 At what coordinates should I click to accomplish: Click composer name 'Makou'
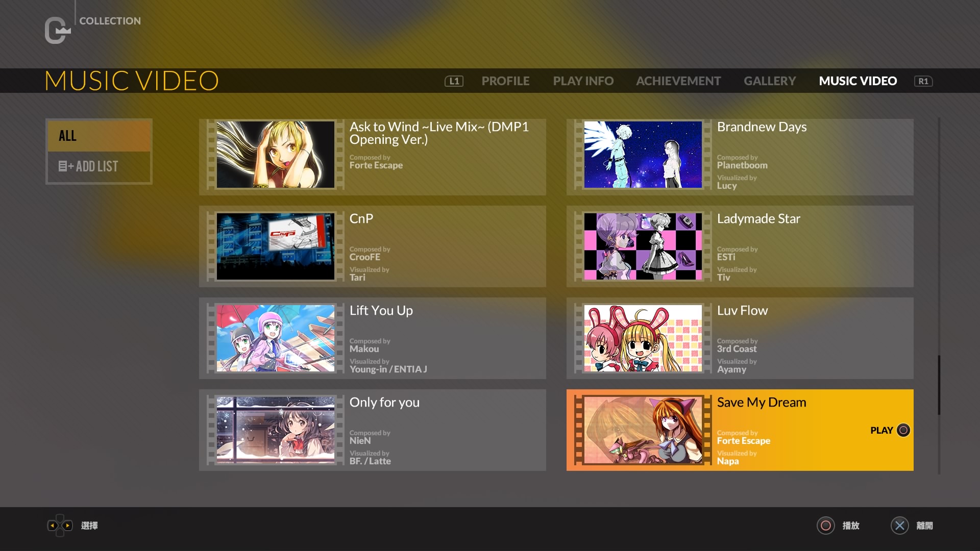[364, 349]
